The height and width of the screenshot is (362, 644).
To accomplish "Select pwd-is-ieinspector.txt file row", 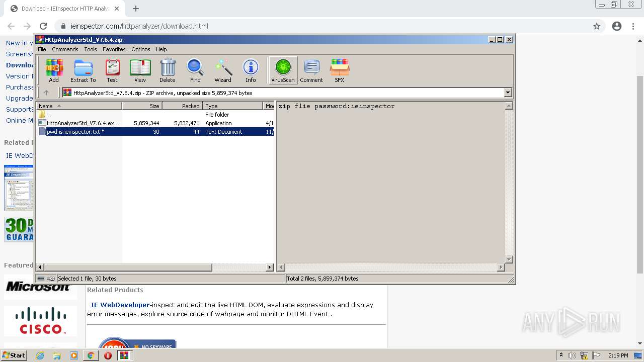I will (155, 132).
